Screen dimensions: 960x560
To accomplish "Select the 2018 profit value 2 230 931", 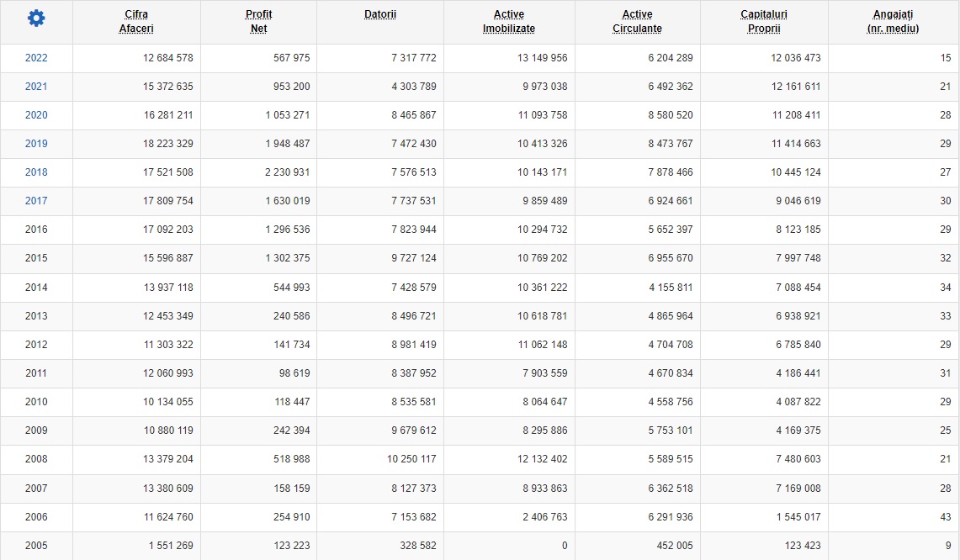I will point(287,172).
